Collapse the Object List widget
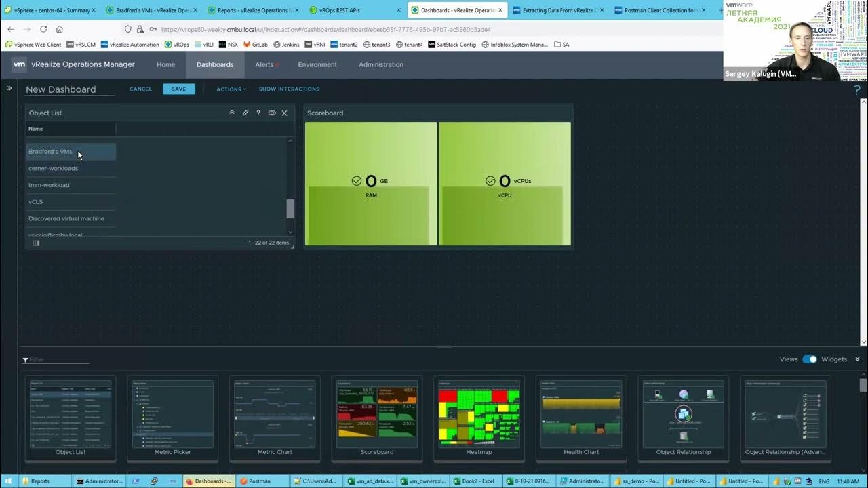Screen dimensions: 868x488 [232, 113]
